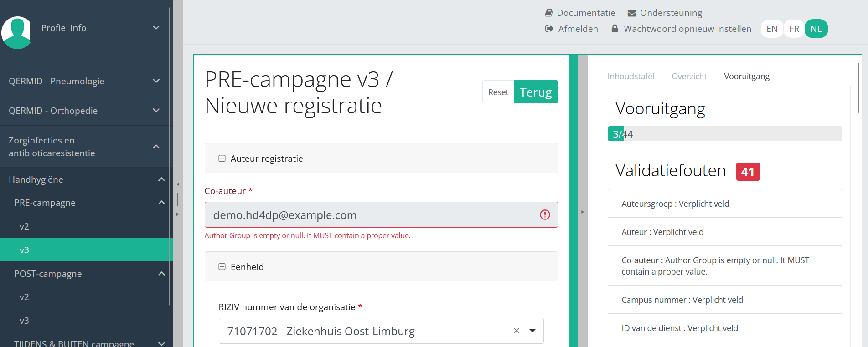
Task: Click the Documentatie book icon
Action: [549, 13]
